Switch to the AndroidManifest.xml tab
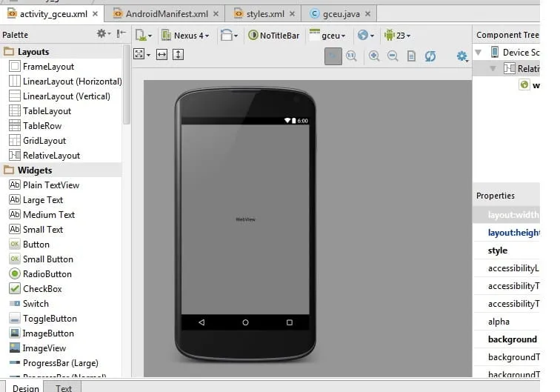 click(167, 13)
